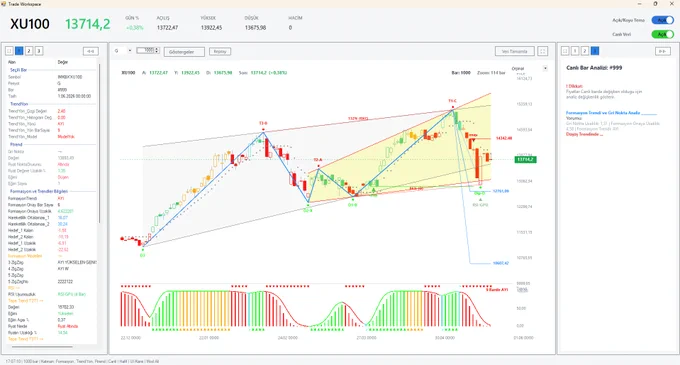Click the Trend link beside oscillator axis
680x365 pixels.
522,289
